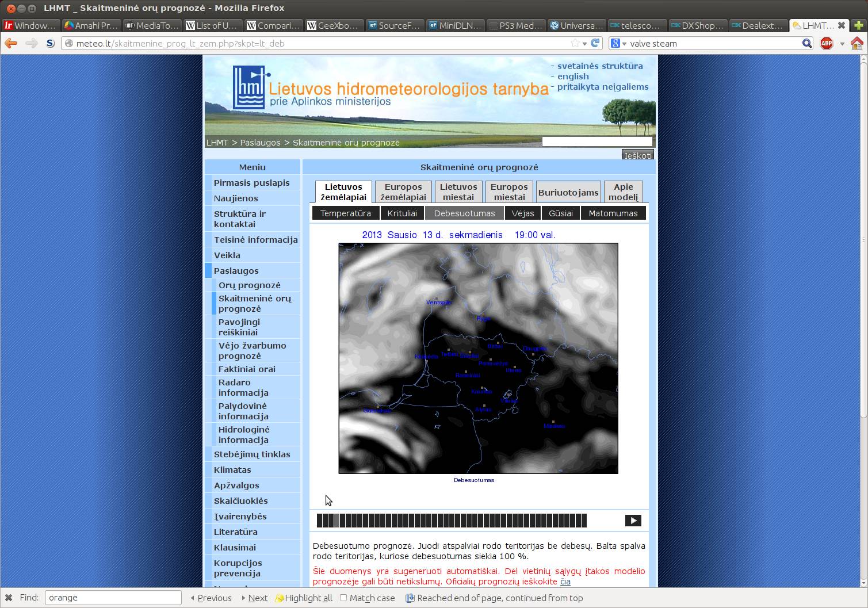Click the site search field in the header
This screenshot has width=868, height=608.
pyautogui.click(x=596, y=142)
